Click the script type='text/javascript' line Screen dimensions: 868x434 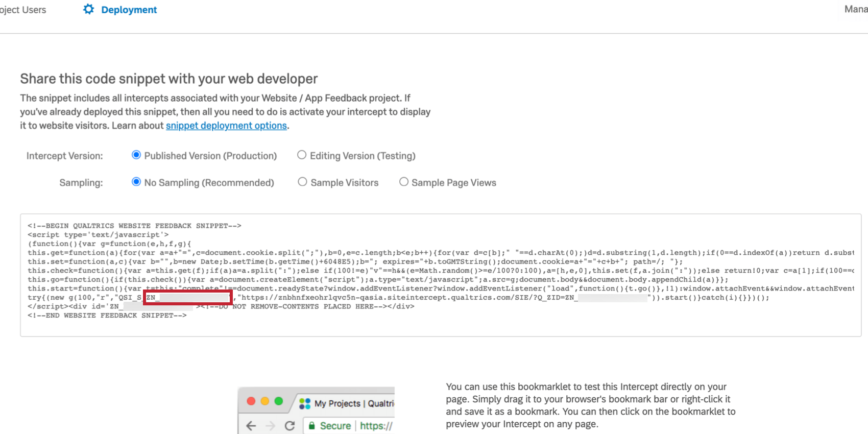98,235
